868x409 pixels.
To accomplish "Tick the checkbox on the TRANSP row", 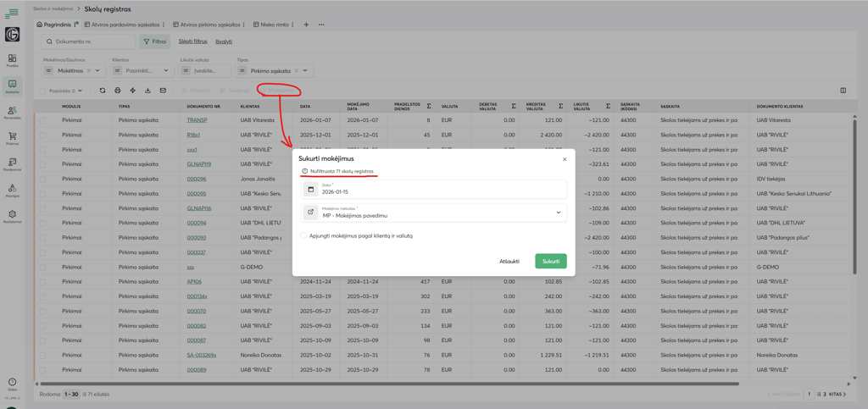I will click(42, 120).
